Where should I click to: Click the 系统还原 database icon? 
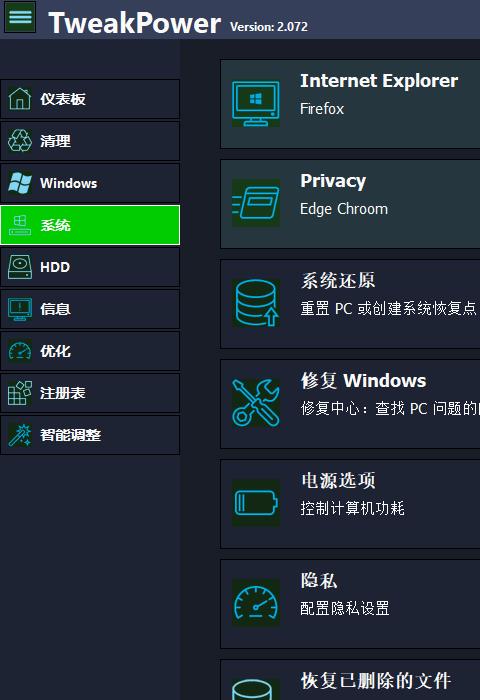click(256, 303)
